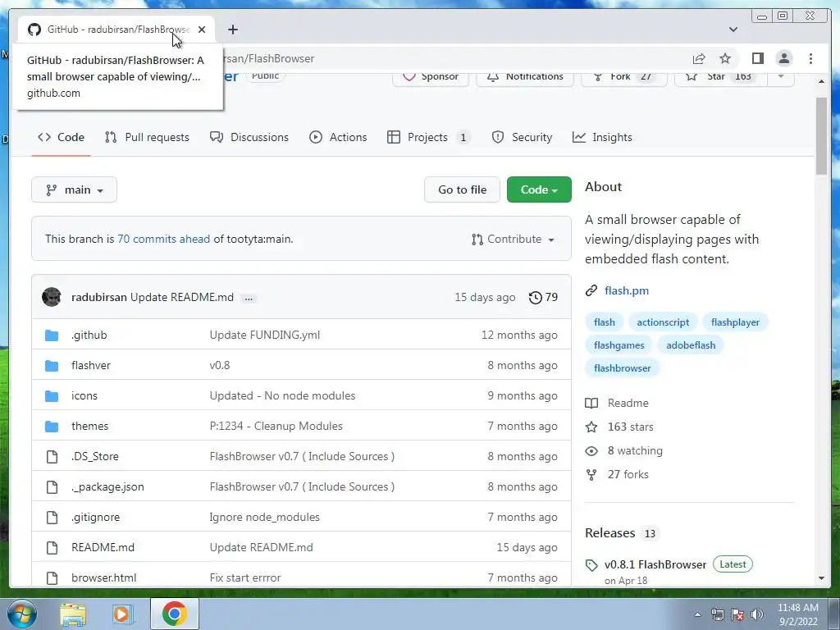840x630 pixels.
Task: Open the latest commit message Update README.md in header
Action: pyautogui.click(x=182, y=297)
